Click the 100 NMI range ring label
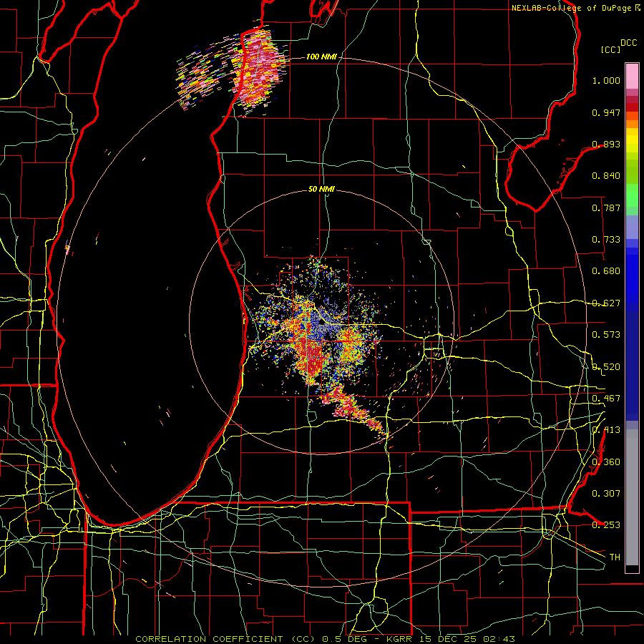Screen dimensions: 644x644 click(321, 57)
